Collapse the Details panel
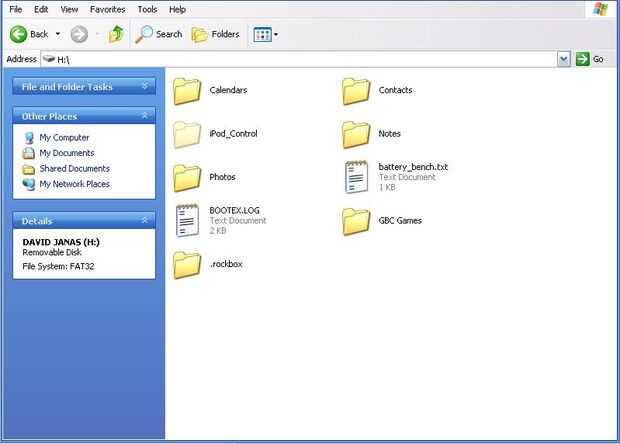620x444 pixels. (145, 220)
